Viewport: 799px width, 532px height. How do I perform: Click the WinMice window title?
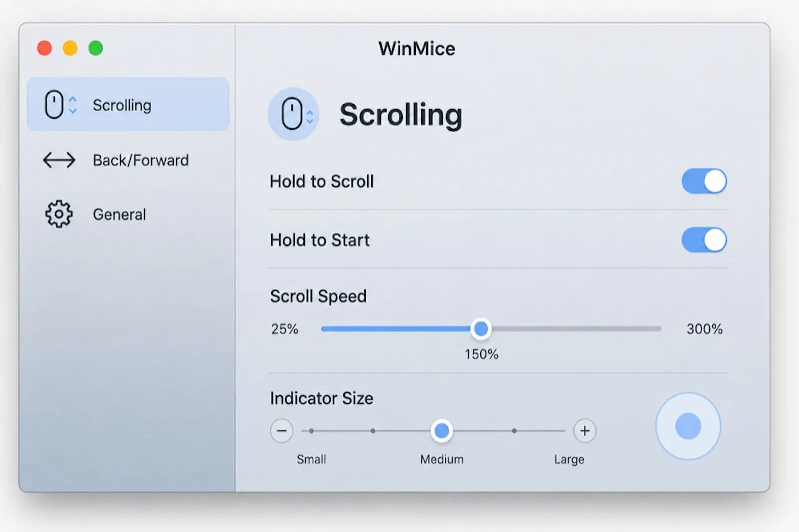pos(416,49)
